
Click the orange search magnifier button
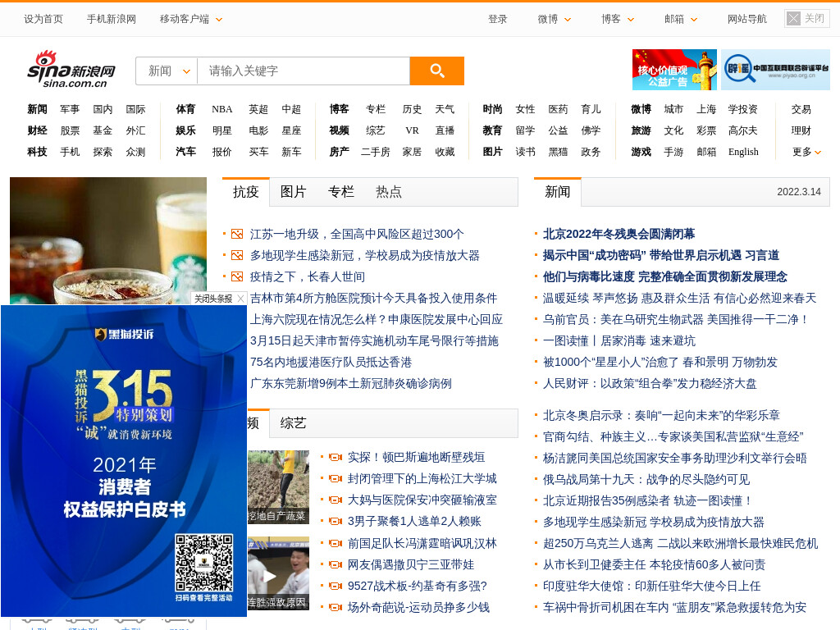(436, 71)
